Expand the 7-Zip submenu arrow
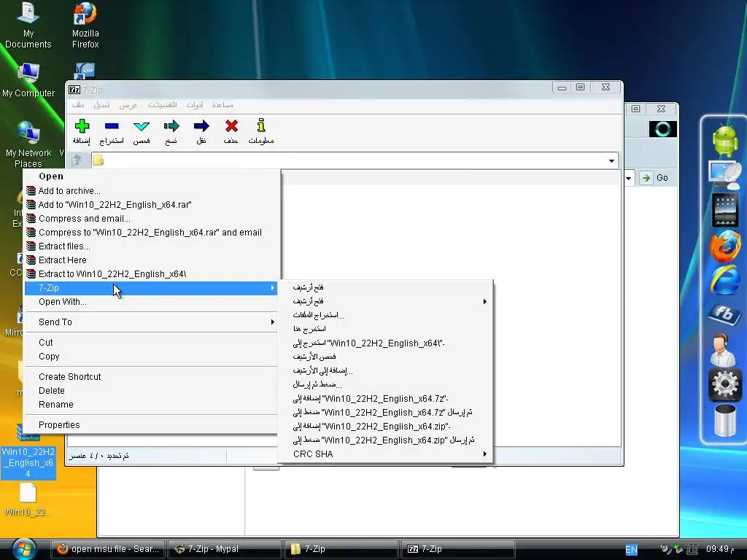Viewport: 747px width, 560px height. pos(273,287)
